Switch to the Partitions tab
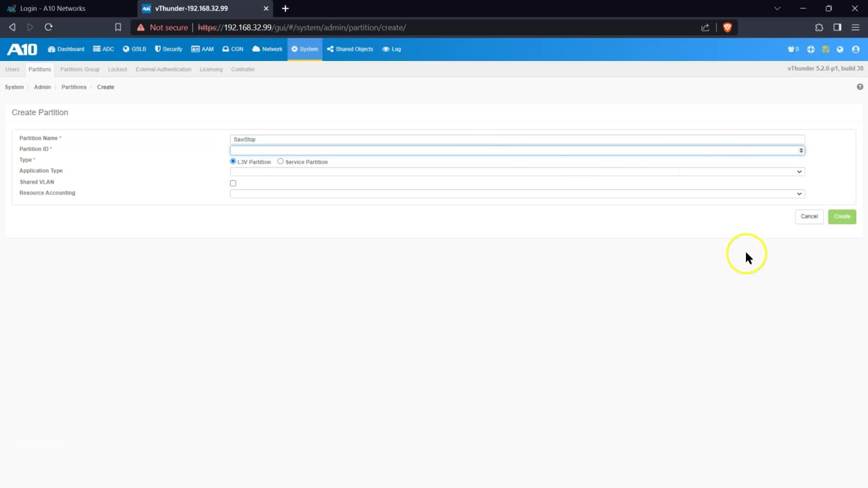This screenshot has height=488, width=868. click(39, 69)
